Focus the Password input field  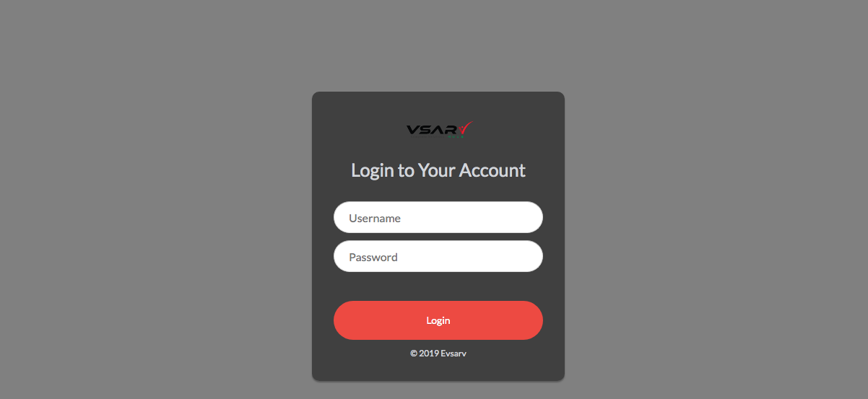(x=438, y=256)
